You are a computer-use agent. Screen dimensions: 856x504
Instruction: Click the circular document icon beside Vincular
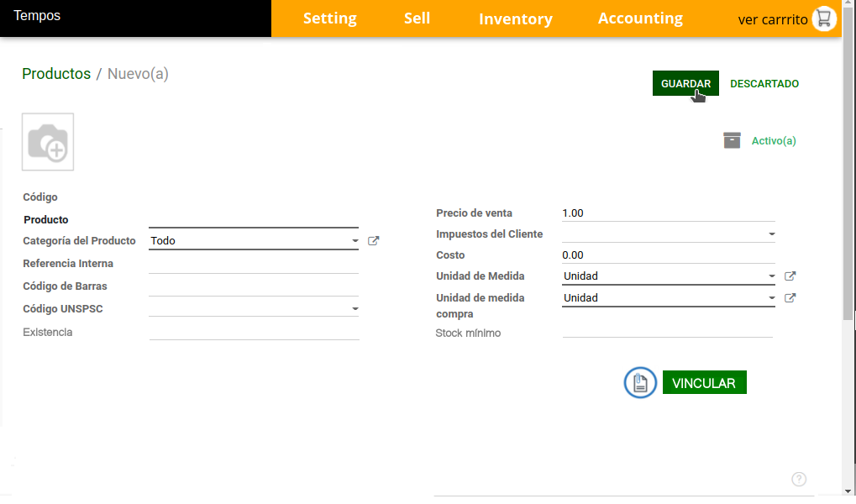click(x=640, y=383)
